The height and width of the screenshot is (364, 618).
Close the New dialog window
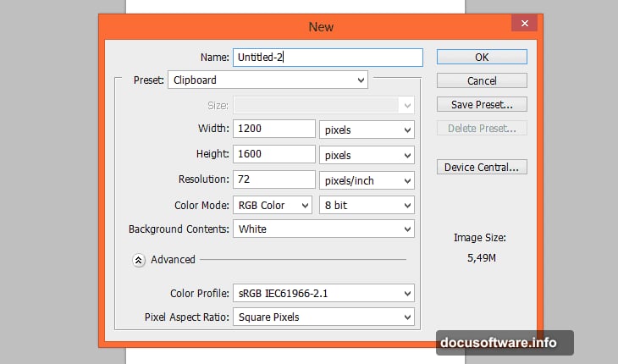pos(526,25)
